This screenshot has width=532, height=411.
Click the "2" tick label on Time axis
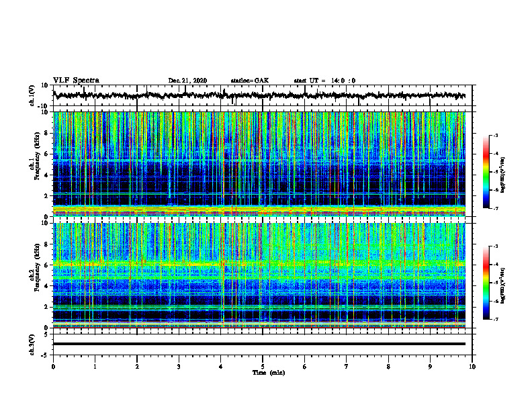tap(137, 367)
